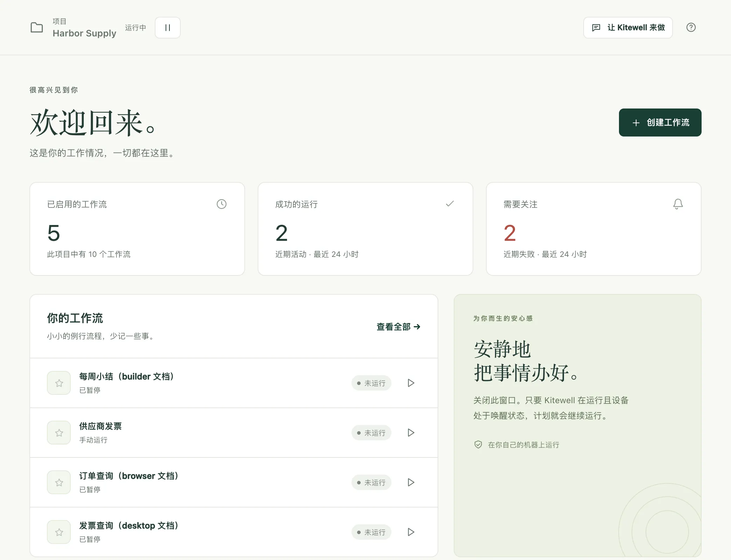Run the 每周小结（builder 文档）workflow
The height and width of the screenshot is (560, 731).
[x=411, y=383]
